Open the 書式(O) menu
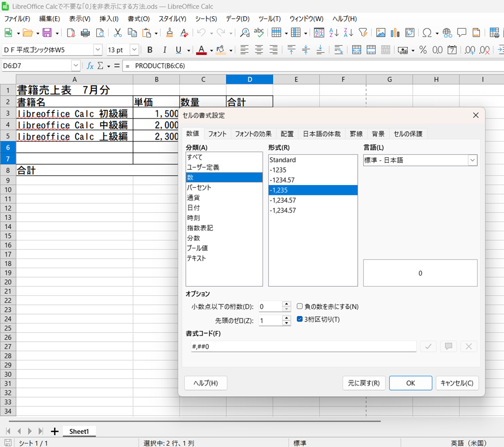The width and height of the screenshot is (504, 447). (x=139, y=19)
